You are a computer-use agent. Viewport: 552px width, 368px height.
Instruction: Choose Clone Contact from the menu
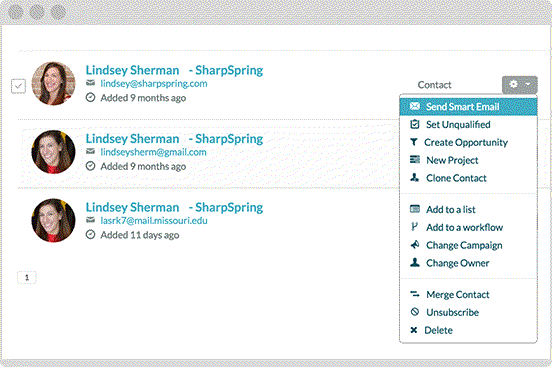pyautogui.click(x=468, y=178)
